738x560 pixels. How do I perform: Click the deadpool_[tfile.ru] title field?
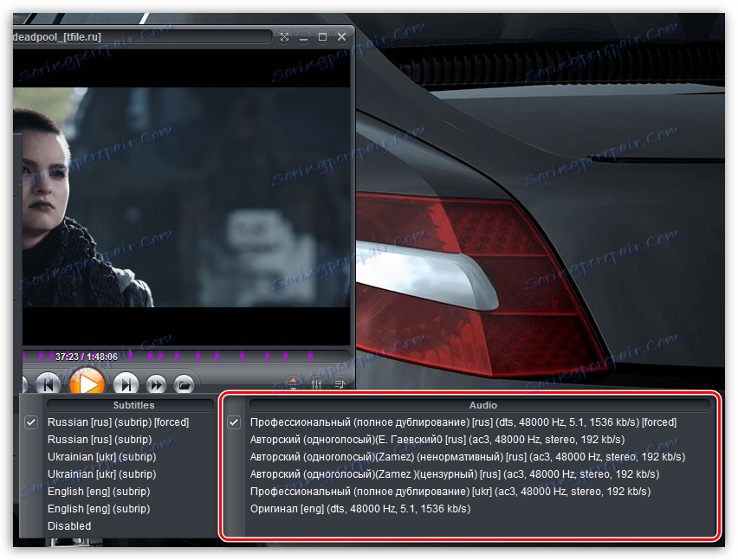(x=139, y=36)
